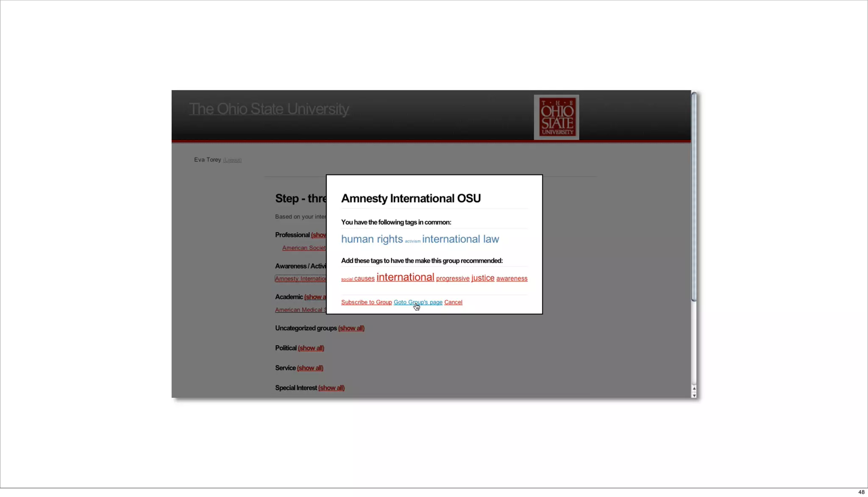Select the 'international law' common tag
The height and width of the screenshot is (497, 868).
click(460, 239)
